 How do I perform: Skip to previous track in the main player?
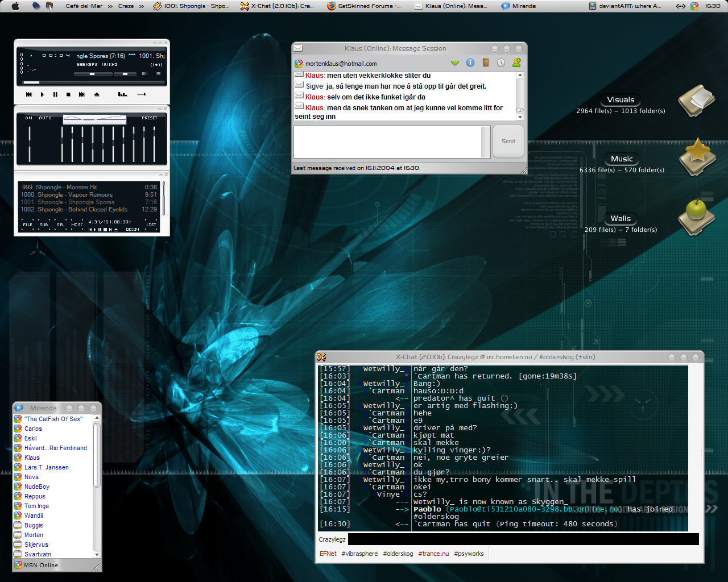(28, 94)
